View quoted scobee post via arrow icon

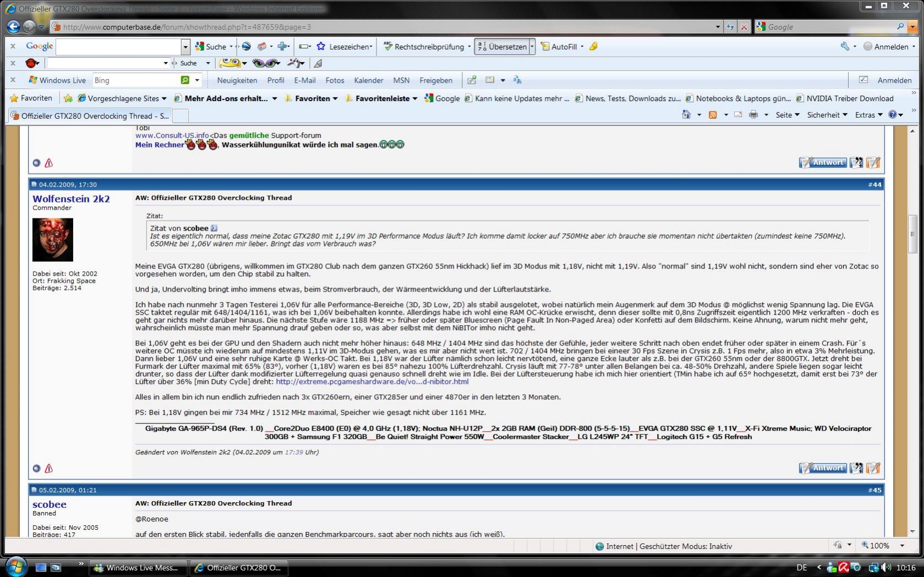point(214,228)
